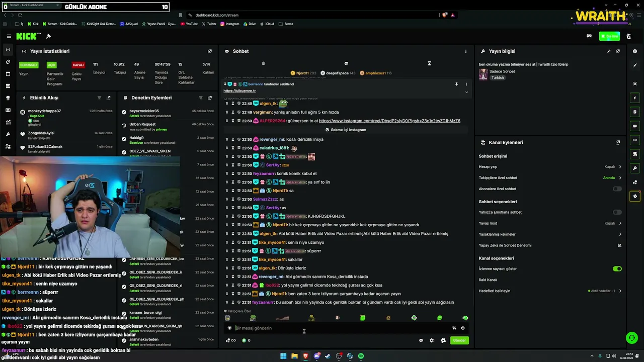Image resolution: width=644 pixels, height=362 pixels.
Task: Open the trophy icon in left sidebar
Action: (x=8, y=98)
